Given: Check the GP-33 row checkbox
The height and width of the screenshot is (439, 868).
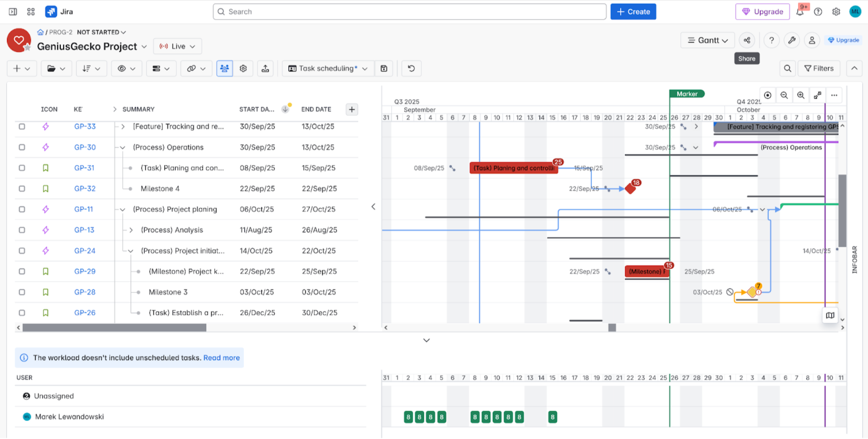Looking at the screenshot, I should [22, 127].
